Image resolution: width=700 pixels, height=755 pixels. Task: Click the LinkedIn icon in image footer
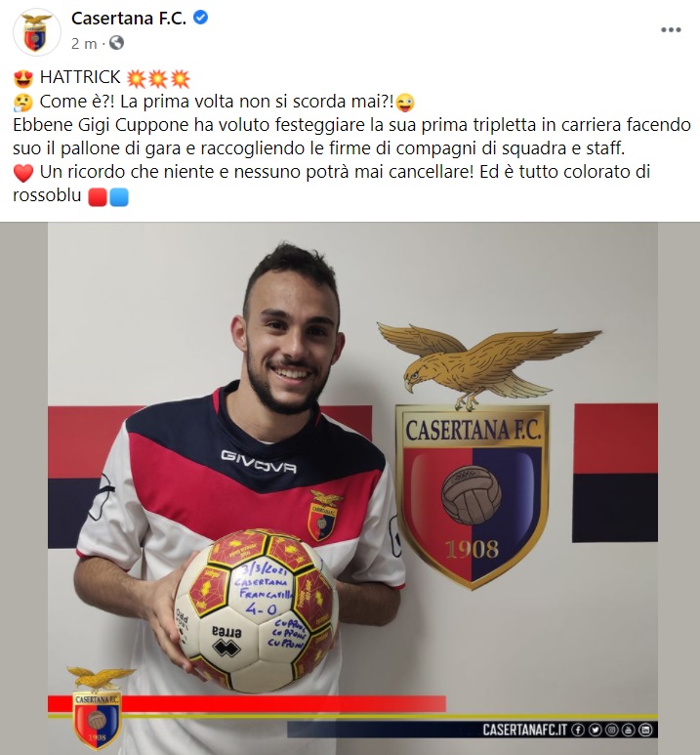(645, 730)
